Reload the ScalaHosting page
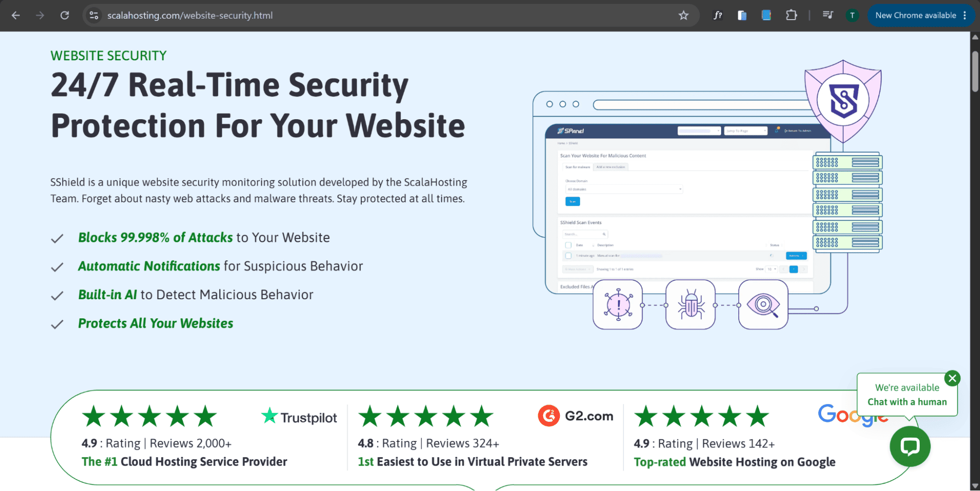 pos(65,15)
